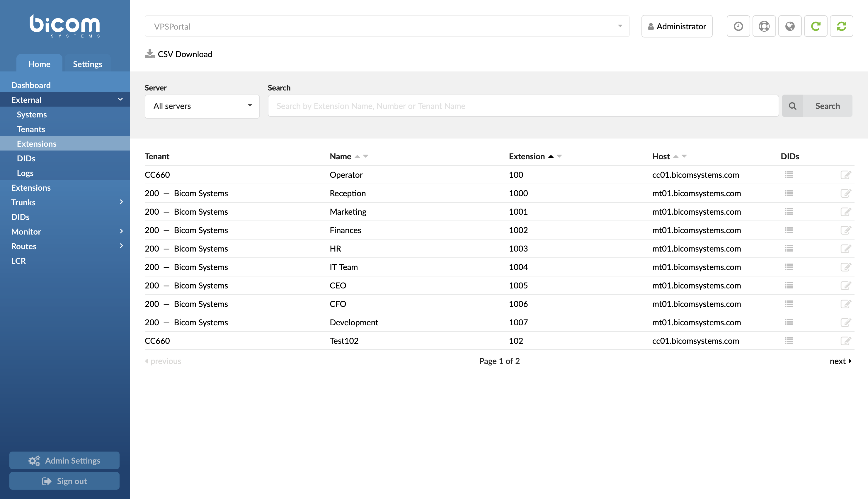Click the clock history icon in the top bar
This screenshot has width=868, height=499.
738,26
